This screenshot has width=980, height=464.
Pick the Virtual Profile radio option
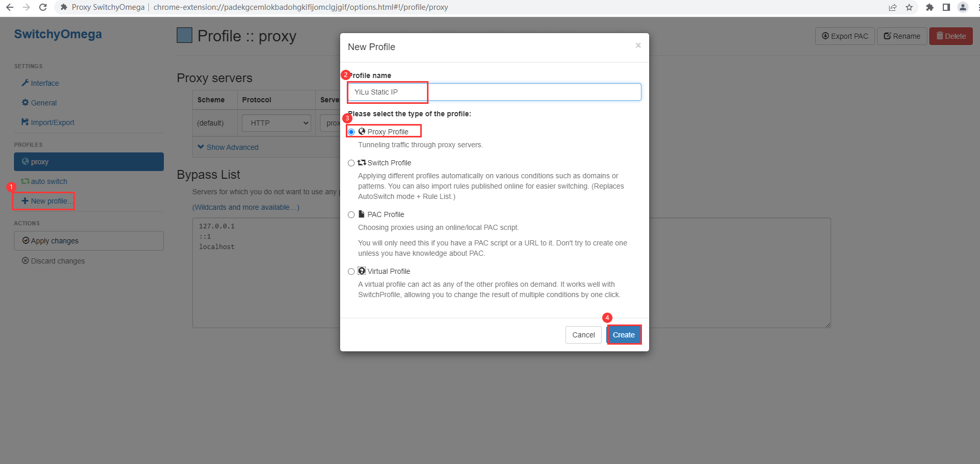pyautogui.click(x=351, y=271)
